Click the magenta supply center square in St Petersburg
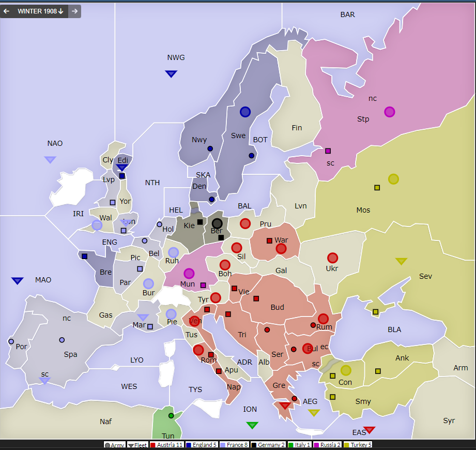The height and width of the screenshot is (450, 476). pos(328,151)
